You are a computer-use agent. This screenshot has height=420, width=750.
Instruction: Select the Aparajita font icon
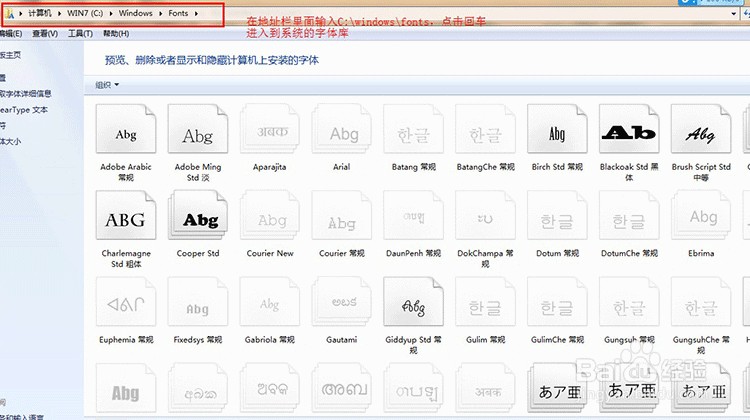[x=269, y=129]
